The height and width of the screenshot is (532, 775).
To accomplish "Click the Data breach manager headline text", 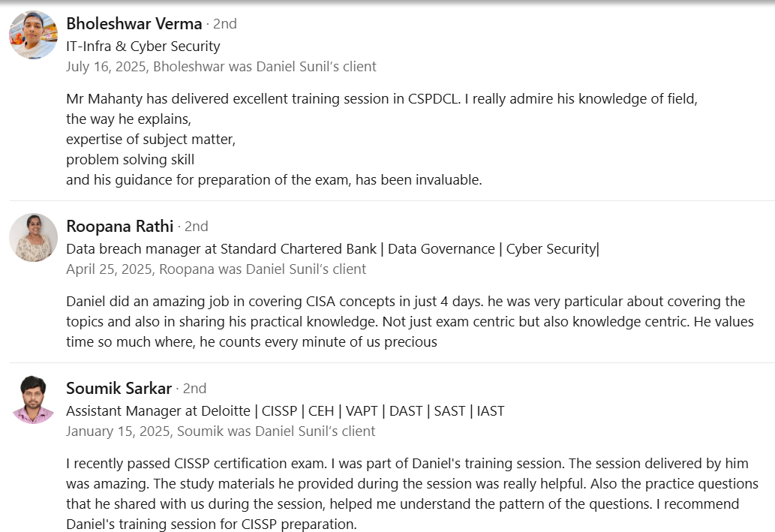I will click(x=332, y=248).
